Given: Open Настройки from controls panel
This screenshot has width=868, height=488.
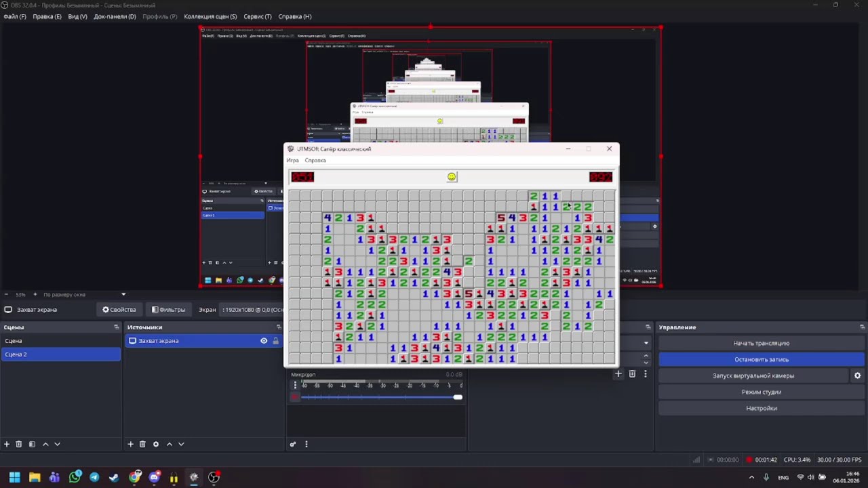Looking at the screenshot, I should 761,408.
